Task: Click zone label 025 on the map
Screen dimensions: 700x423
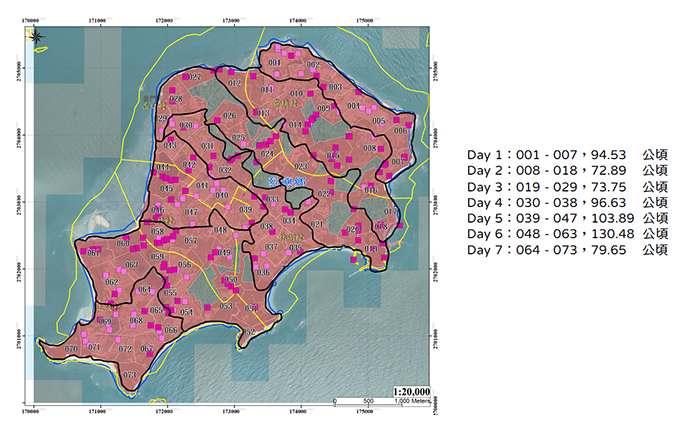Action: tap(238, 137)
